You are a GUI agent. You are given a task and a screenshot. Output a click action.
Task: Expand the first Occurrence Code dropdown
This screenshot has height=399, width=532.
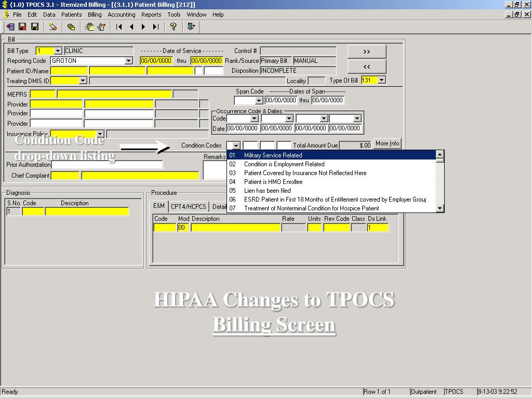tap(255, 118)
